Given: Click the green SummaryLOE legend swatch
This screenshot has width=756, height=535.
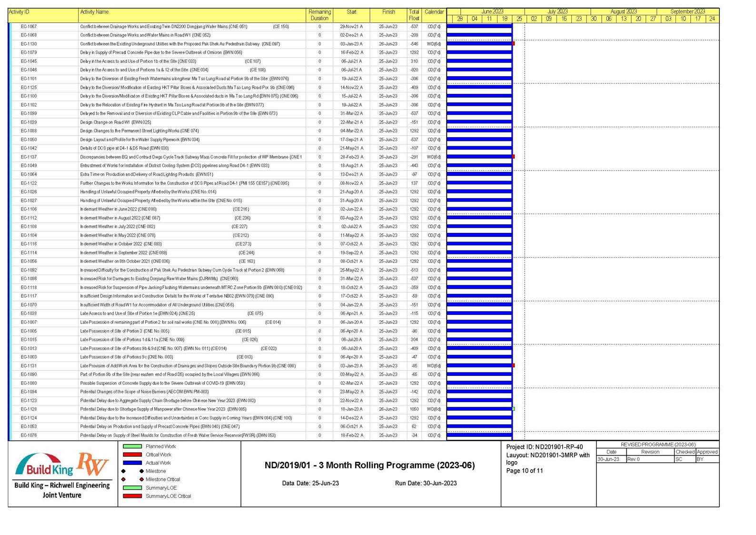Looking at the screenshot, I should [x=132, y=488].
